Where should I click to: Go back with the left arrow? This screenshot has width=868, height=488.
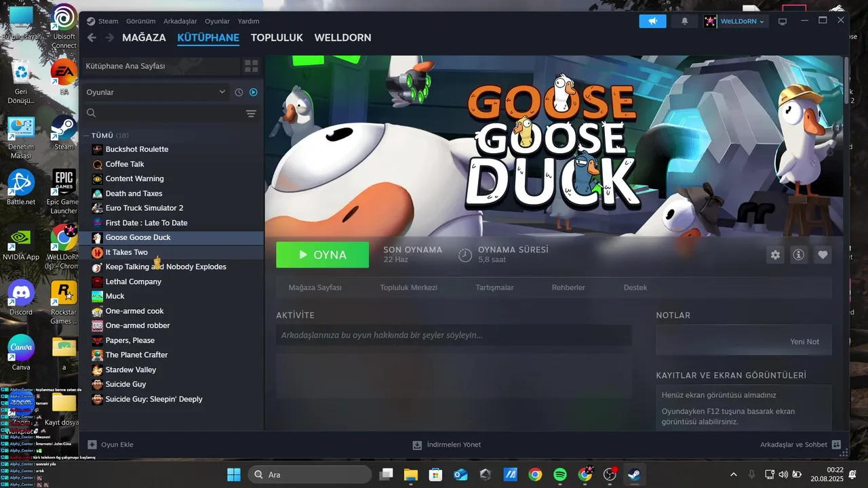coord(92,38)
